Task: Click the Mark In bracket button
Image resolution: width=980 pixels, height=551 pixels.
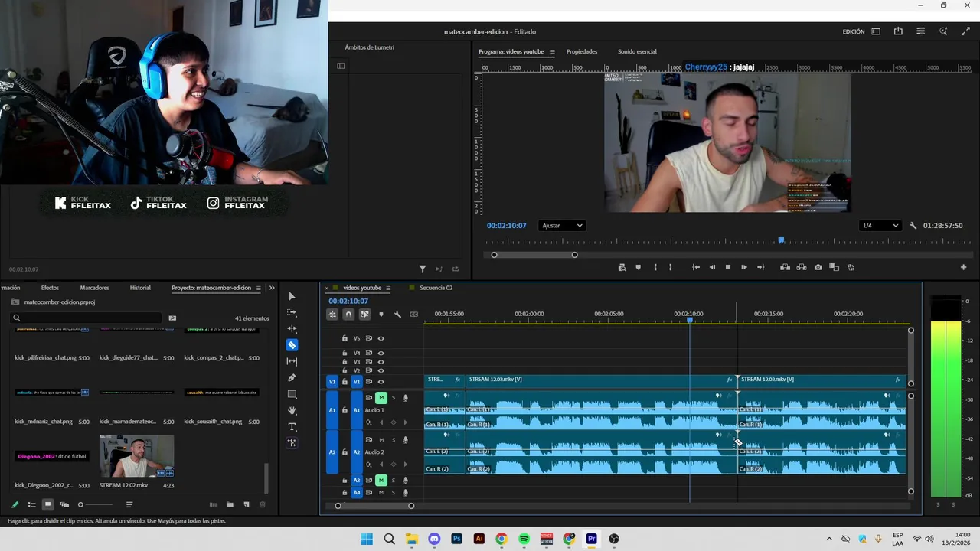Action: 655,267
